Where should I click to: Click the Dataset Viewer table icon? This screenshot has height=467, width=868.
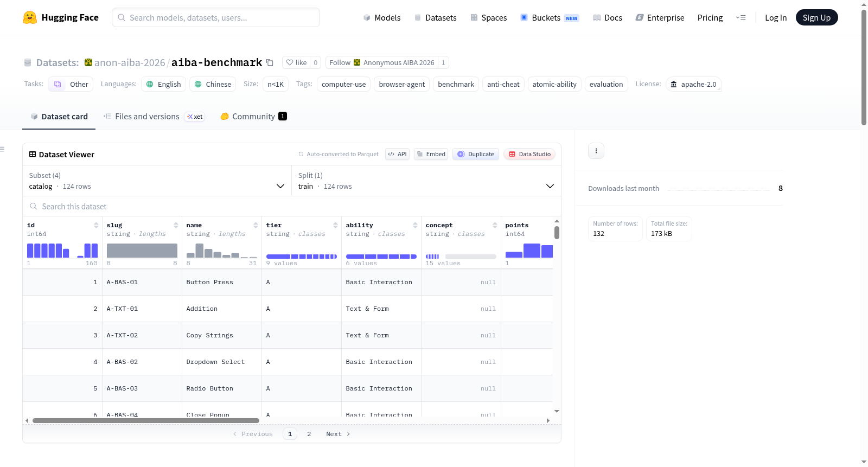pos(33,154)
